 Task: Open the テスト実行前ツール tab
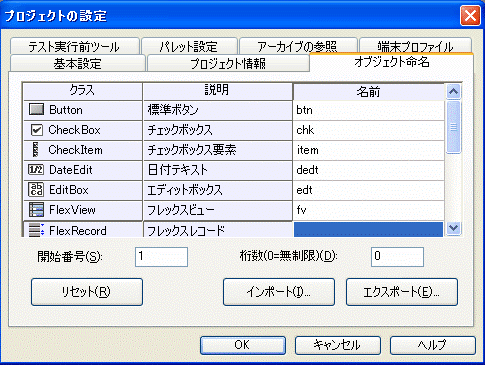[74, 46]
